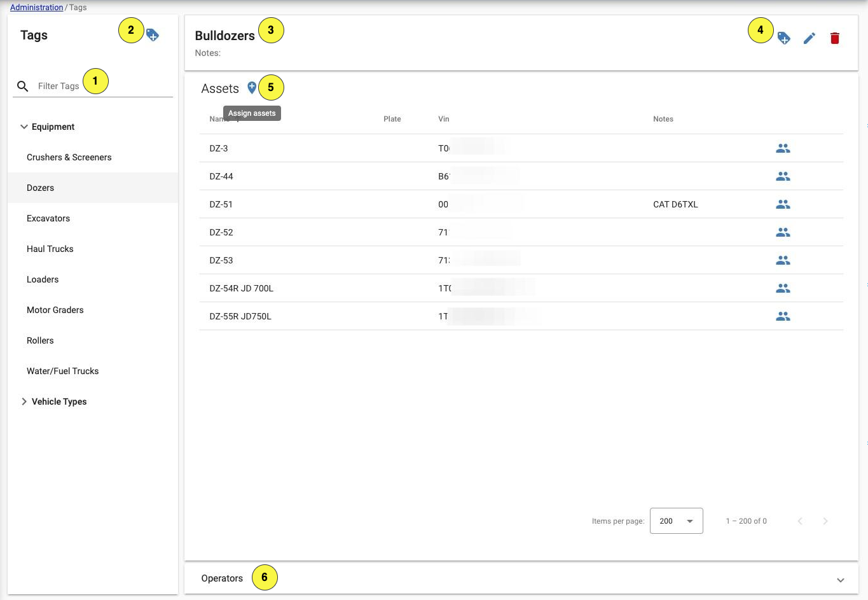Open the people icon in the DZ-44 row
868x600 pixels.
[x=783, y=176]
